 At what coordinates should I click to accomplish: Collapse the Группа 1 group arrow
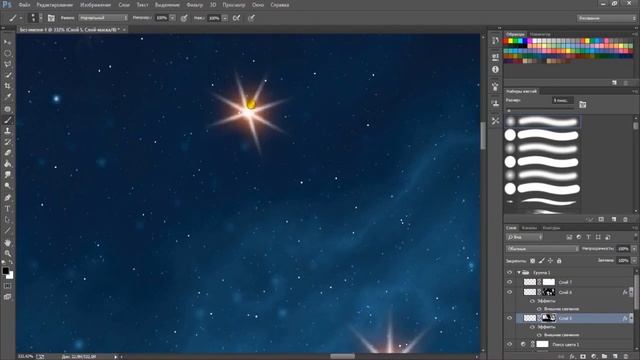[x=519, y=272]
